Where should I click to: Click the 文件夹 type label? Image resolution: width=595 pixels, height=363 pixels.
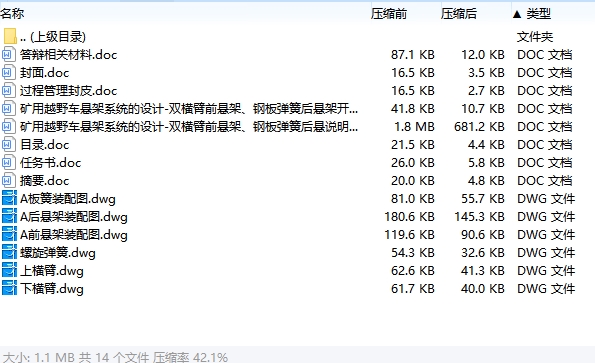(x=535, y=37)
